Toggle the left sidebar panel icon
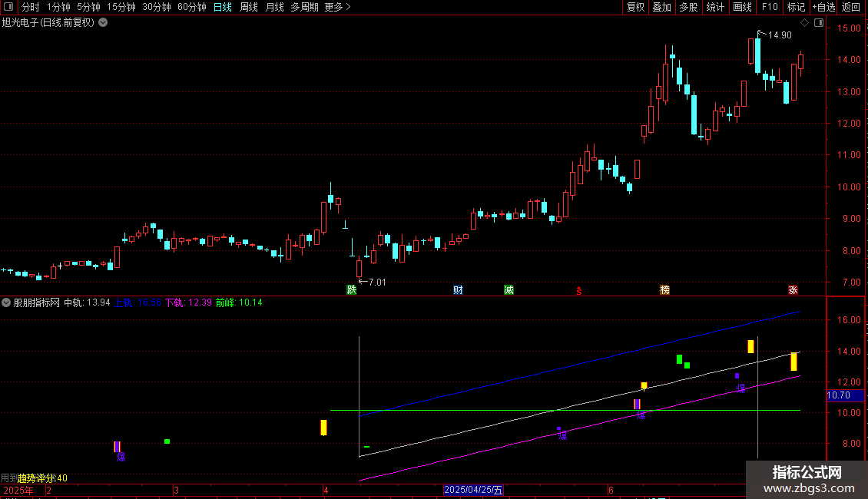 coord(8,7)
